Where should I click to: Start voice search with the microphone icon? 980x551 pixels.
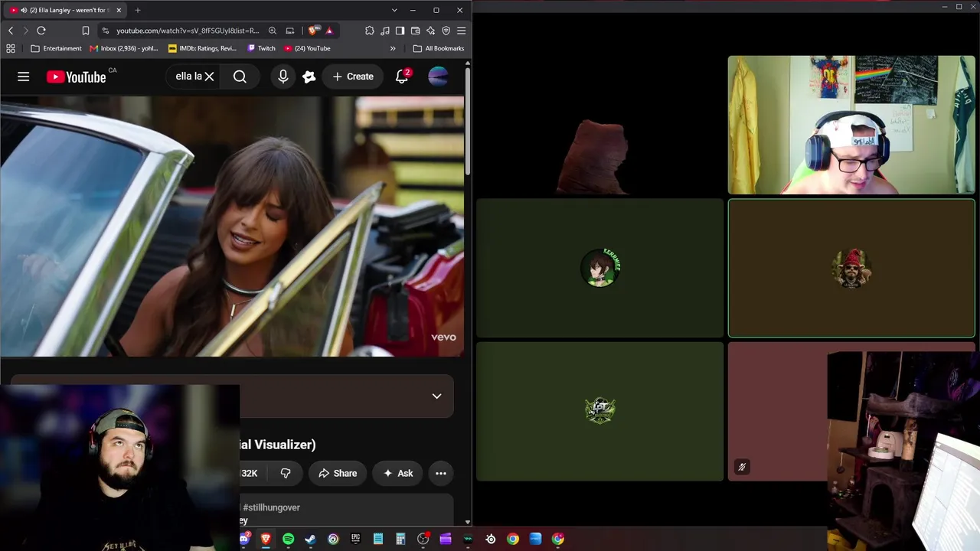click(283, 77)
